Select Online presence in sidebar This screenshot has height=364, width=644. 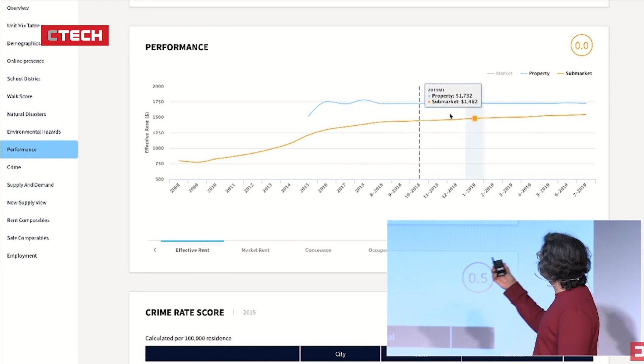[25, 61]
